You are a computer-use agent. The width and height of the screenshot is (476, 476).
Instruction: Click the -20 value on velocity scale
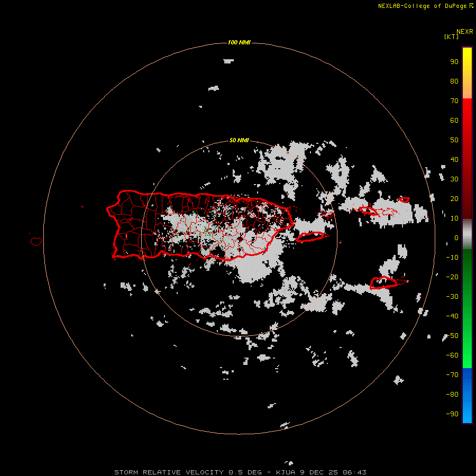click(x=452, y=277)
